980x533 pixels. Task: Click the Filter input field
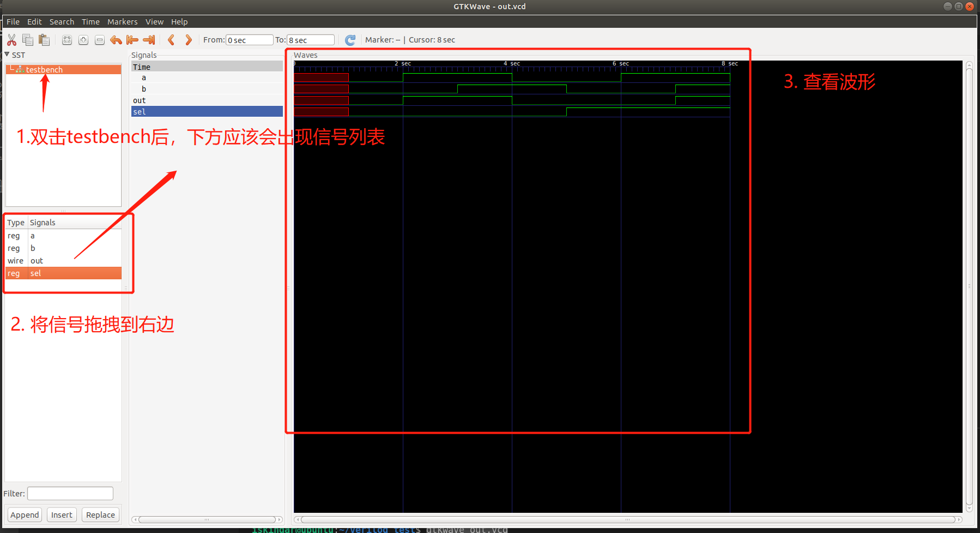(x=70, y=493)
